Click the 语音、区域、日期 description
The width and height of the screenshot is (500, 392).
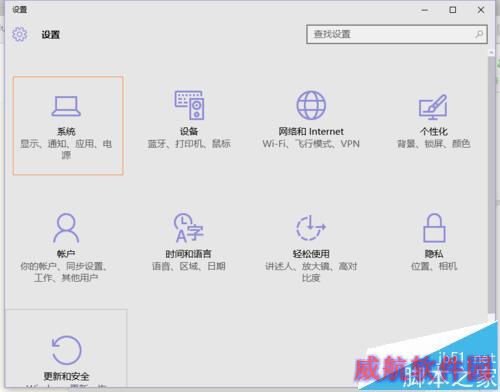click(189, 266)
